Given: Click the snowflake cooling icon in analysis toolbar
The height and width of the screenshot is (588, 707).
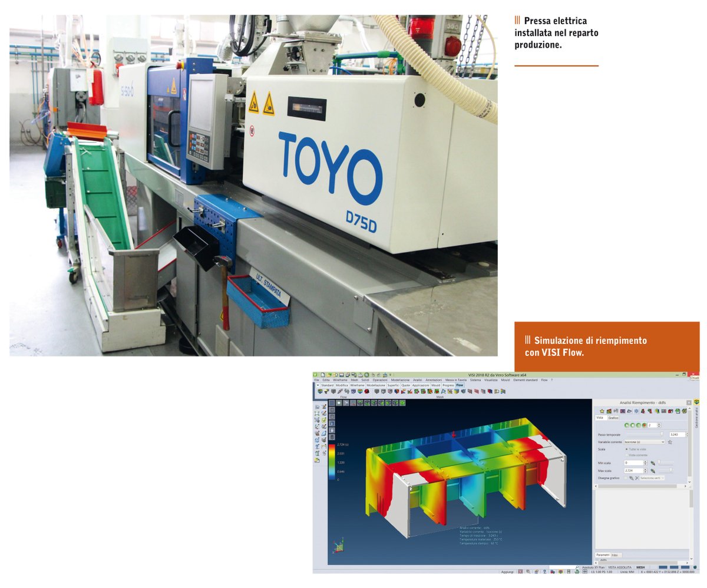Looking at the screenshot, I should pos(636,411).
